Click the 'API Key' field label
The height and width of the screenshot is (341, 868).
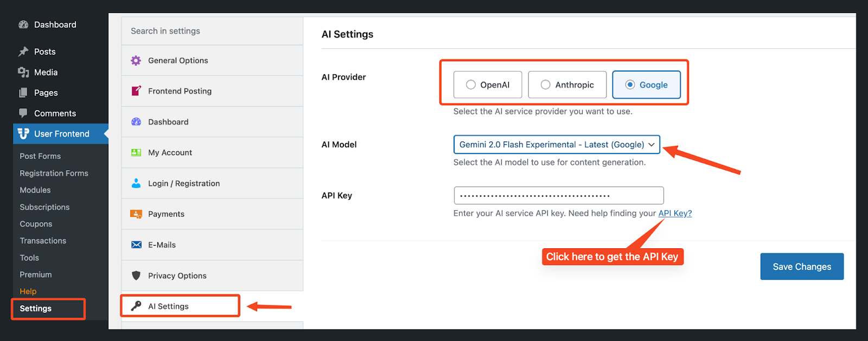(x=337, y=195)
